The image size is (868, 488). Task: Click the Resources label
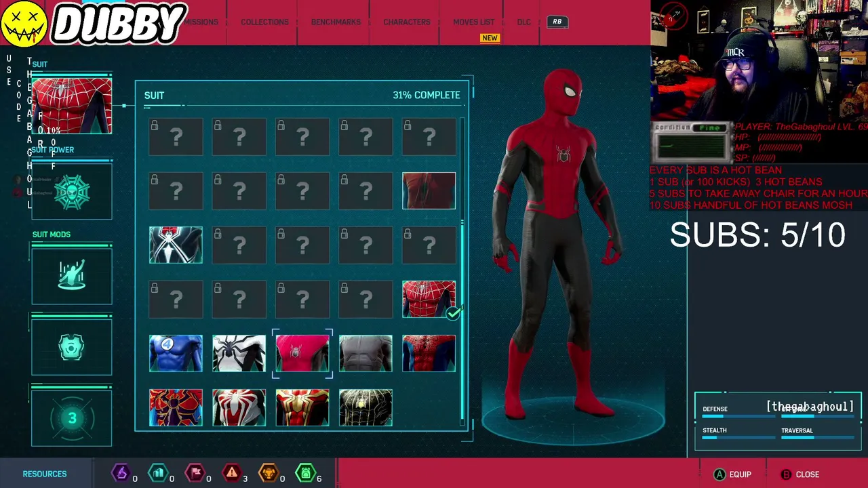pos(45,474)
